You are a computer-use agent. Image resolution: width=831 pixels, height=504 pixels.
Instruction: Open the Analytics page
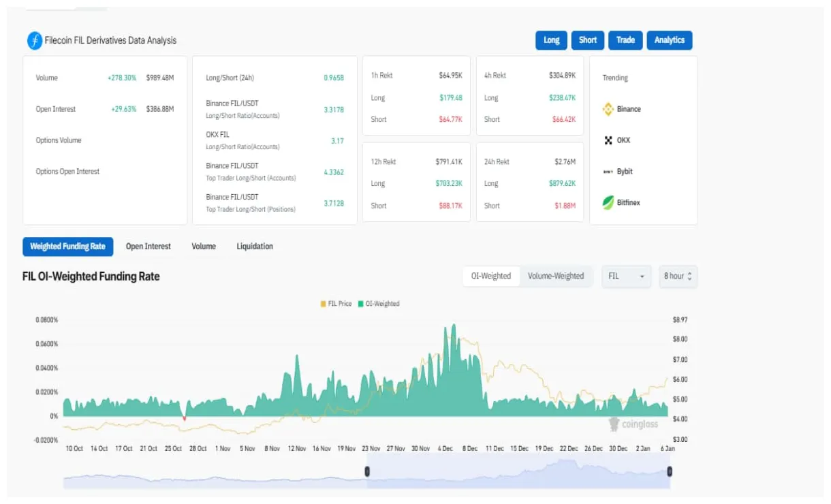click(x=670, y=40)
